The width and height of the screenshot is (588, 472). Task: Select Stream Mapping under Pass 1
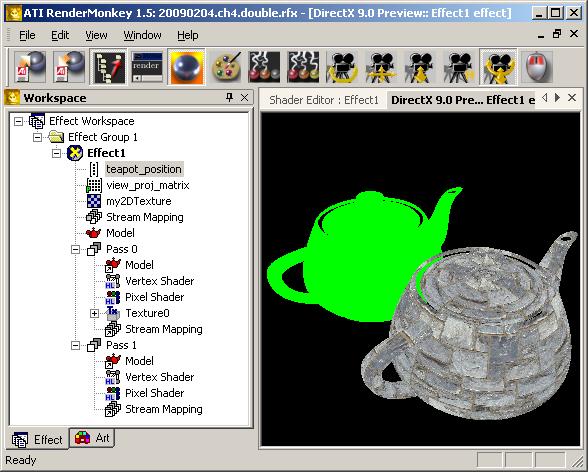164,409
